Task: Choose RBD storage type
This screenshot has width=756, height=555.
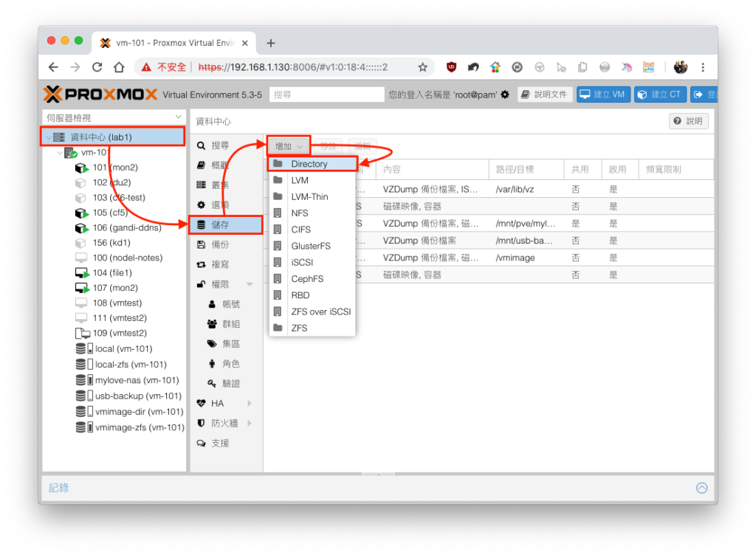Action: (312, 295)
